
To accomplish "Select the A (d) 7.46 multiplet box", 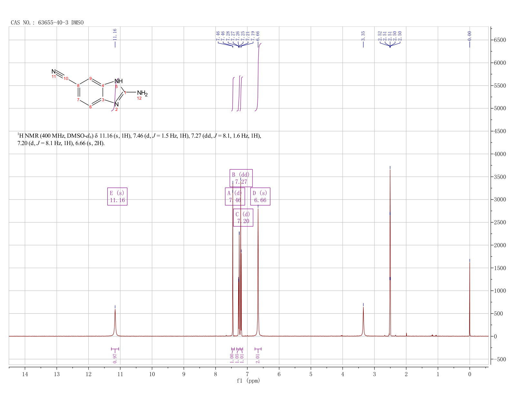I will (x=235, y=197).
